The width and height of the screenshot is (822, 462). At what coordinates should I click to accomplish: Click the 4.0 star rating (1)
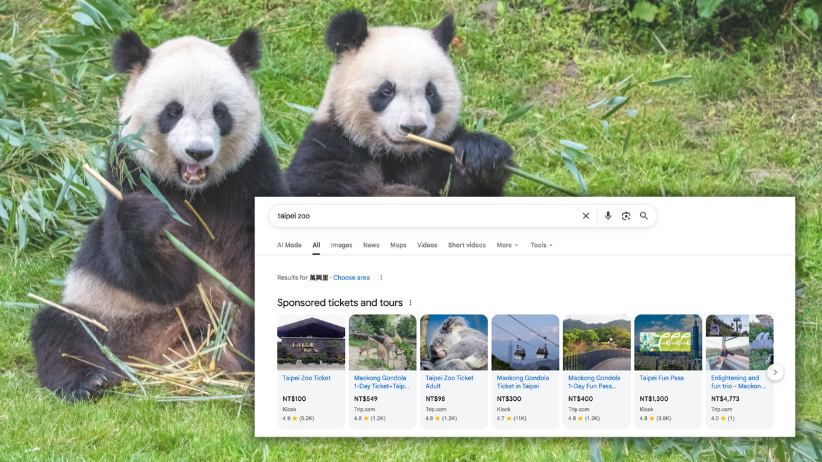(723, 418)
